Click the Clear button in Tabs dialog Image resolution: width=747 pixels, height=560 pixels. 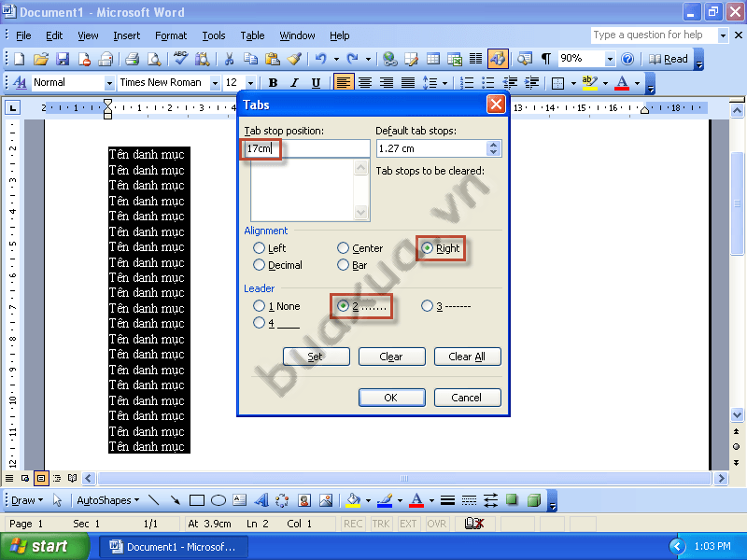point(391,357)
